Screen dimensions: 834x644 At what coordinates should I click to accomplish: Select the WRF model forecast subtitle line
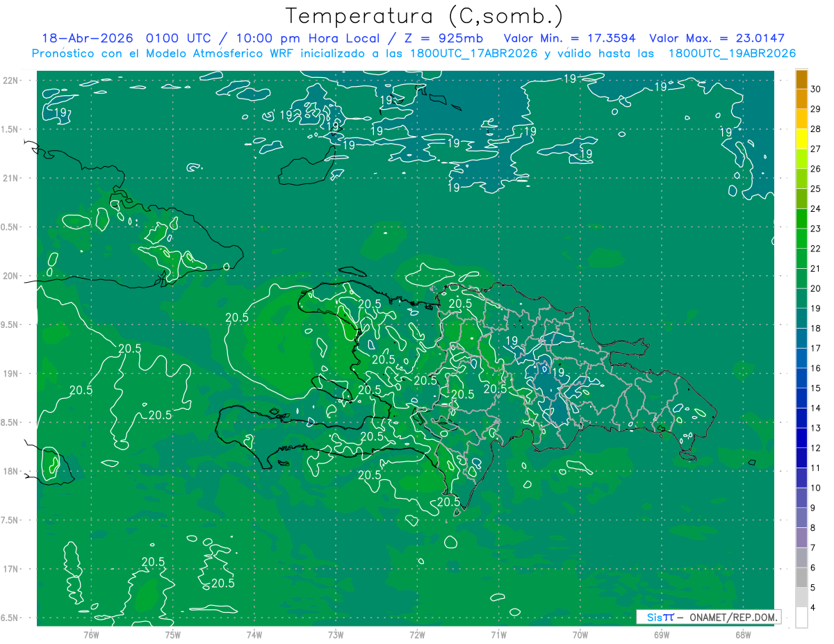(x=414, y=53)
